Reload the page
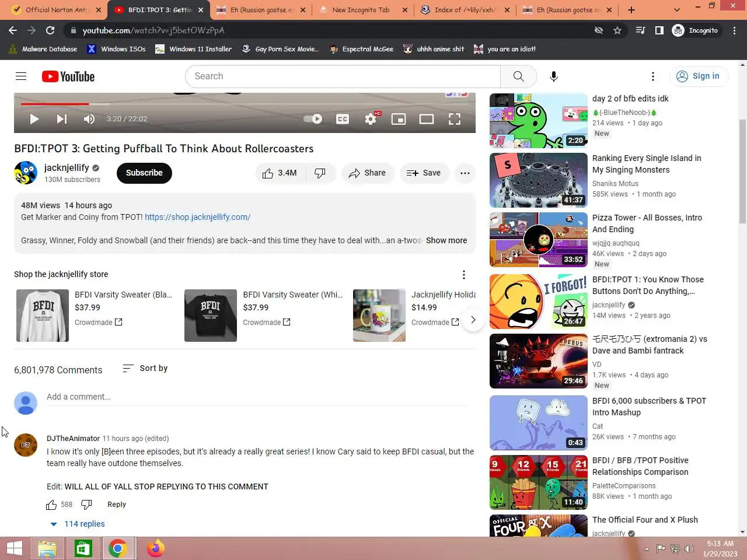The height and width of the screenshot is (560, 747). (50, 30)
